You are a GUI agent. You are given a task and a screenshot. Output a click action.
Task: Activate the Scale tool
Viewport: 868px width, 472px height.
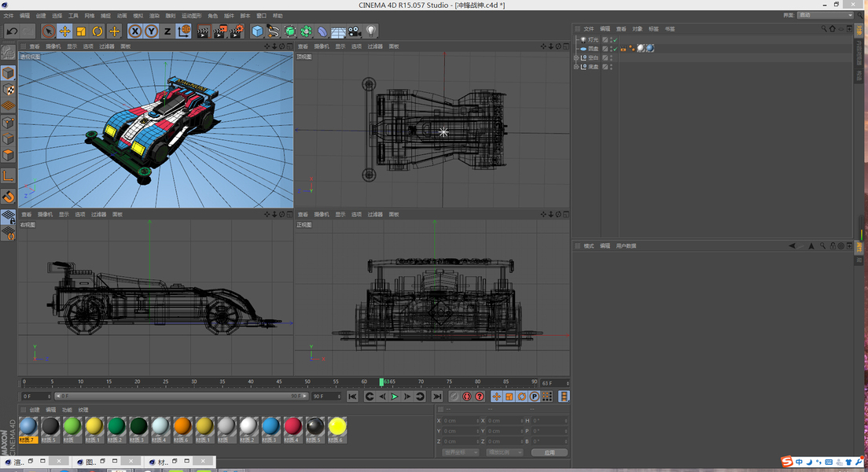[x=81, y=31]
